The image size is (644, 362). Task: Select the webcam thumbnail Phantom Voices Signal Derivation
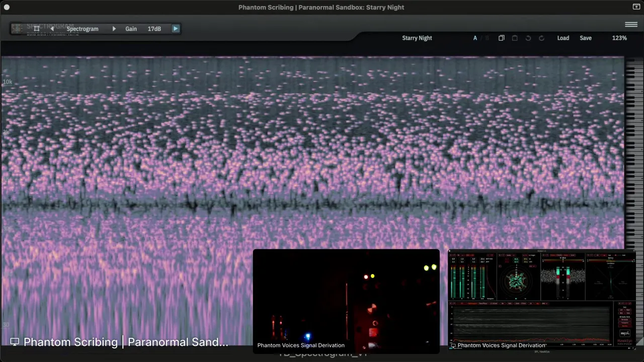click(x=346, y=301)
